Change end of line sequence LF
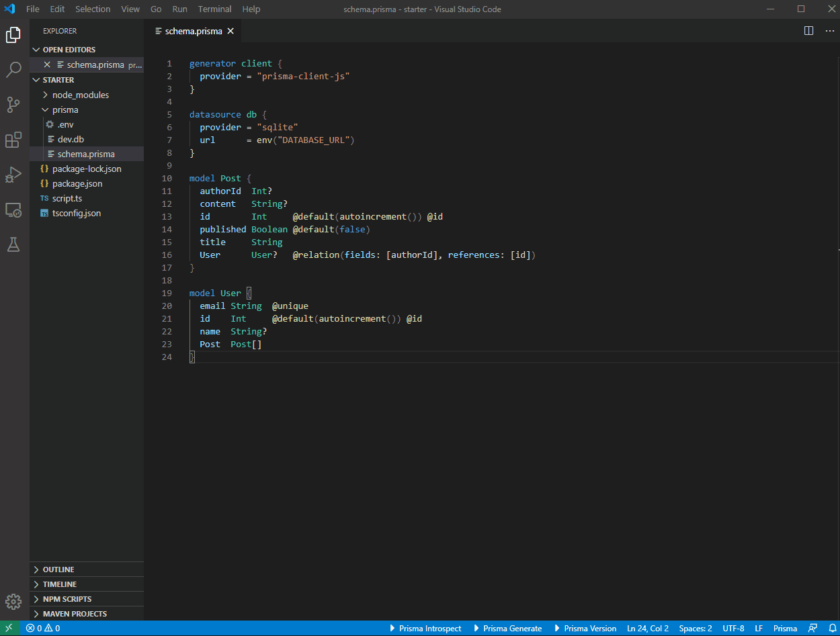Screen dimensions: 840x636 click(759, 629)
